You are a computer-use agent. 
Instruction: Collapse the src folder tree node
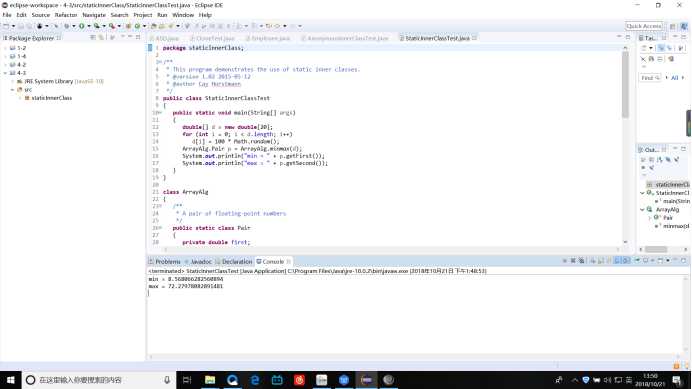coord(12,90)
